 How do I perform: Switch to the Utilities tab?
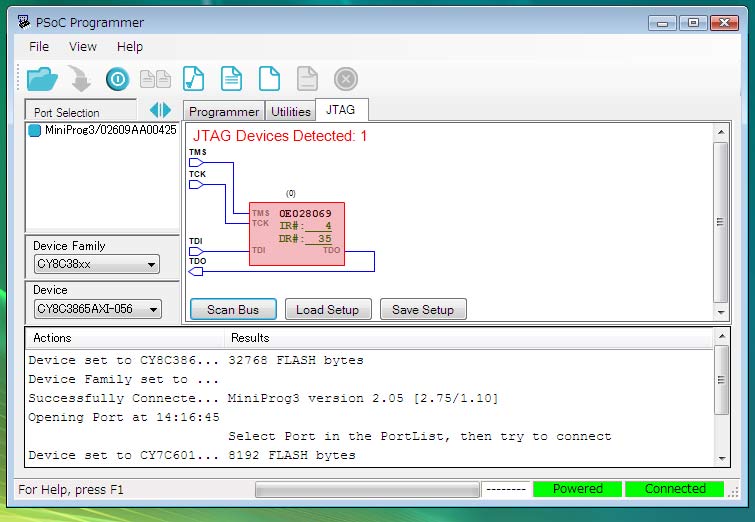tap(290, 111)
